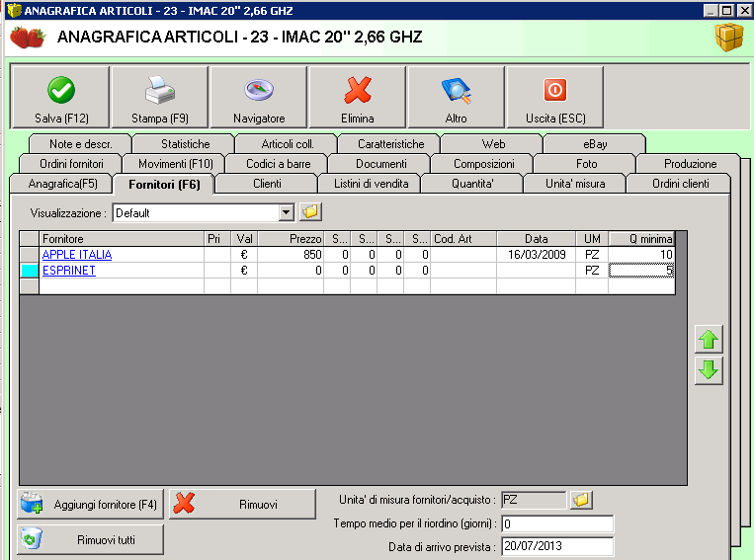
Task: Select the price cell 850 for APPLE ITALIA
Action: tap(291, 254)
